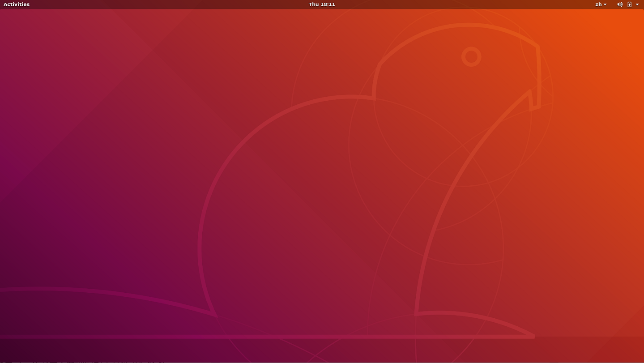This screenshot has height=363, width=644.
Task: Click the volume speaker icon
Action: coord(620,4)
